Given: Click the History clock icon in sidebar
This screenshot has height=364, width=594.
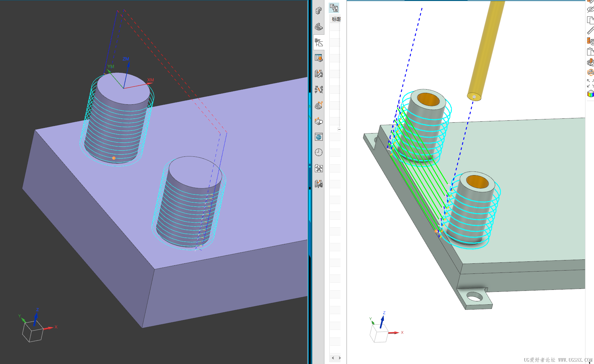Looking at the screenshot, I should point(319,152).
